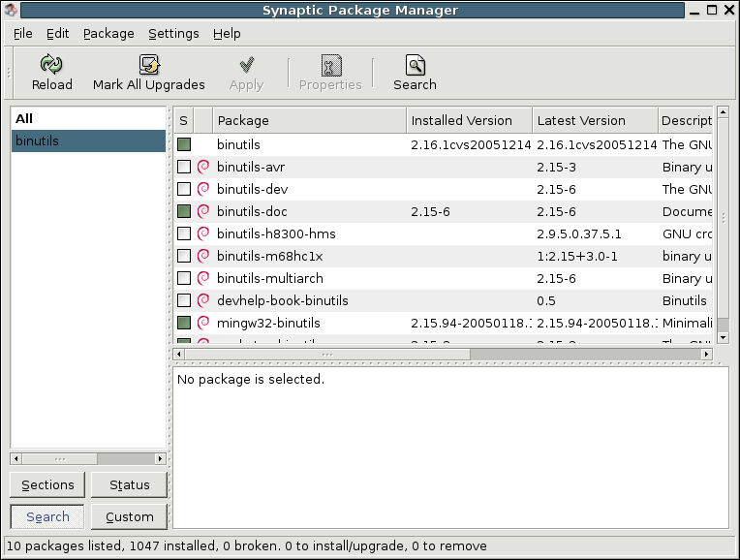Click package list horizontal scrollbar right arrow
740x560 pixels.
706,355
